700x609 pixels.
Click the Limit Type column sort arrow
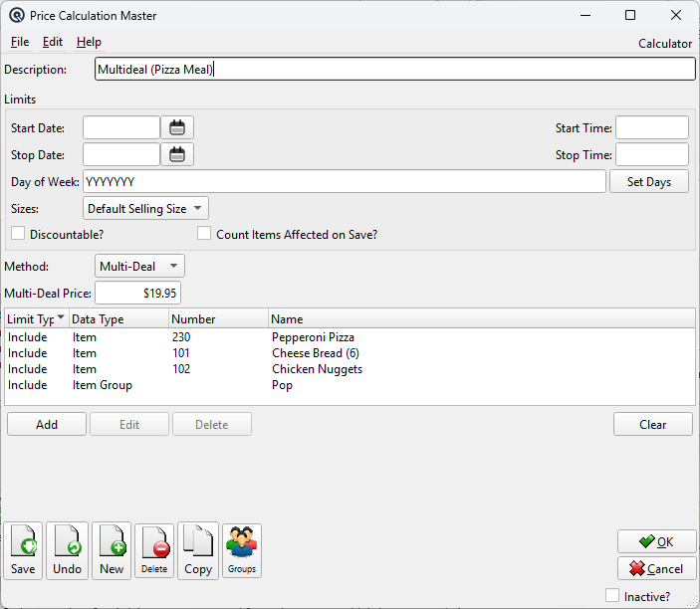click(x=61, y=317)
